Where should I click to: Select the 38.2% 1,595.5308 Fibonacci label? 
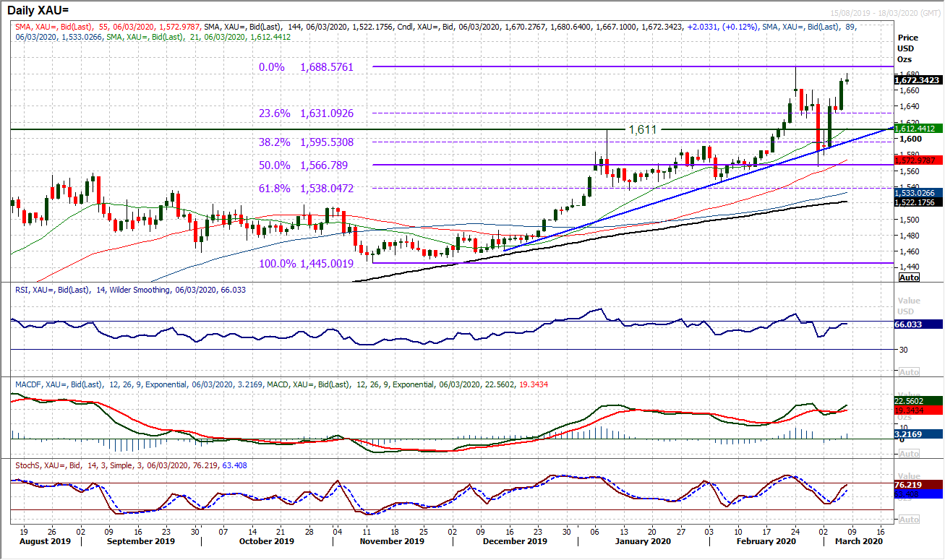tap(307, 142)
